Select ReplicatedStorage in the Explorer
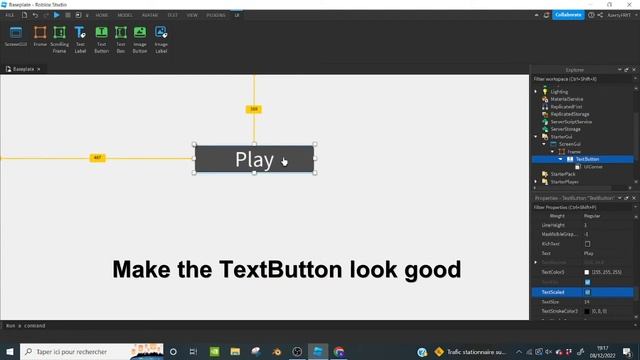The height and width of the screenshot is (360, 640). (570, 114)
